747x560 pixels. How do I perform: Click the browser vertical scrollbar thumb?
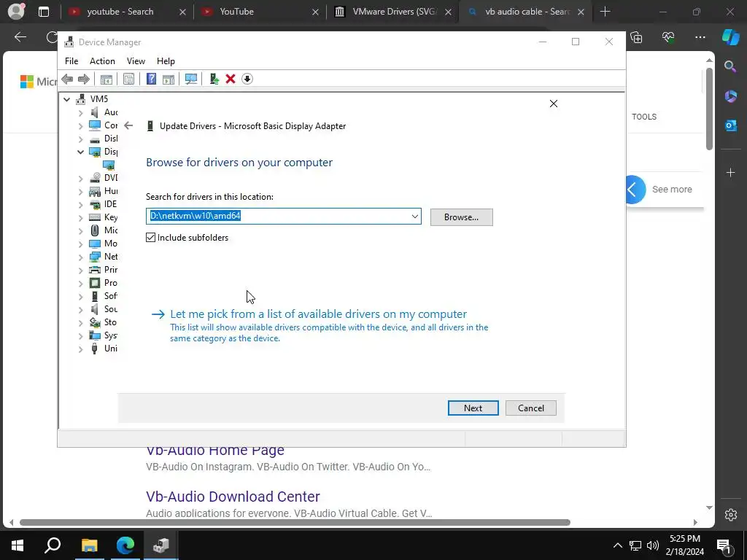709,109
